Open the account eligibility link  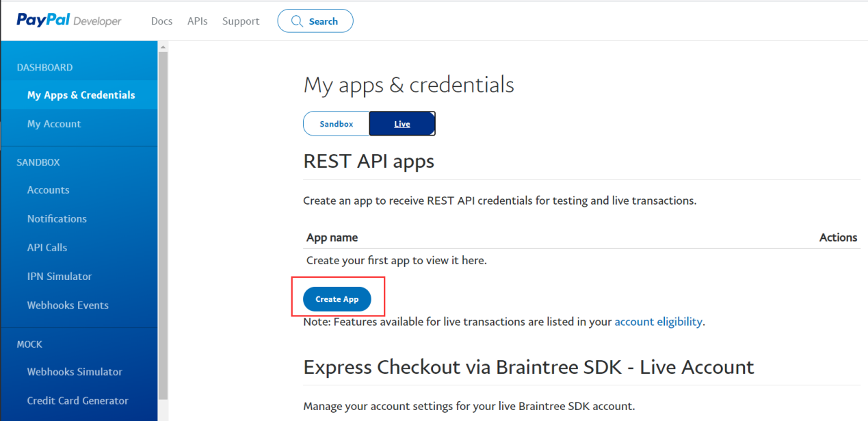658,321
